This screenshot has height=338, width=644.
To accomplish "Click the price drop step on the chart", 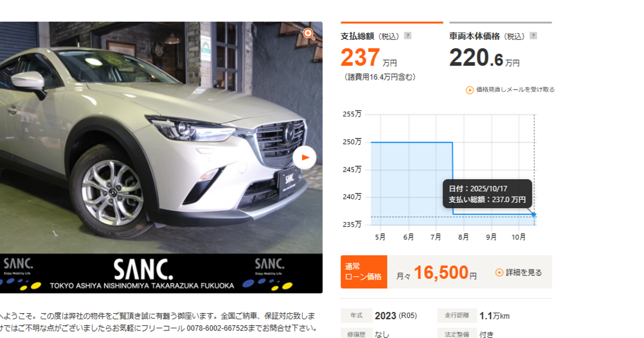I will point(452,178).
